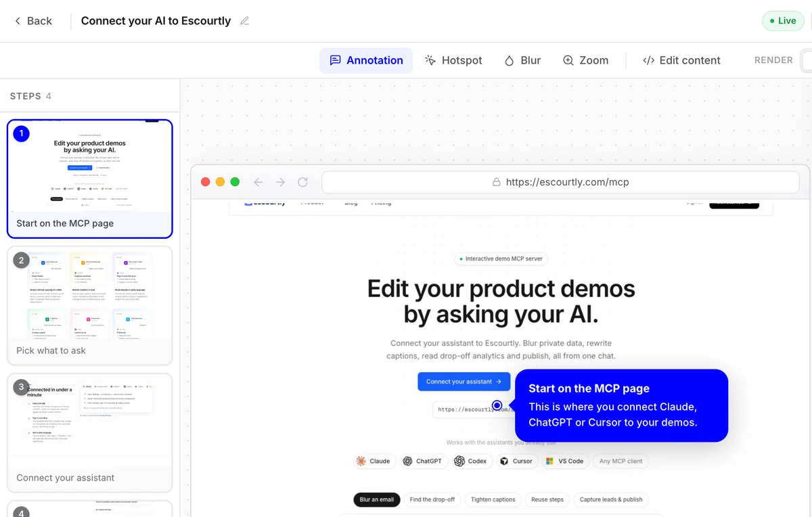
Task: Select the Annotation tool
Action: click(x=366, y=60)
